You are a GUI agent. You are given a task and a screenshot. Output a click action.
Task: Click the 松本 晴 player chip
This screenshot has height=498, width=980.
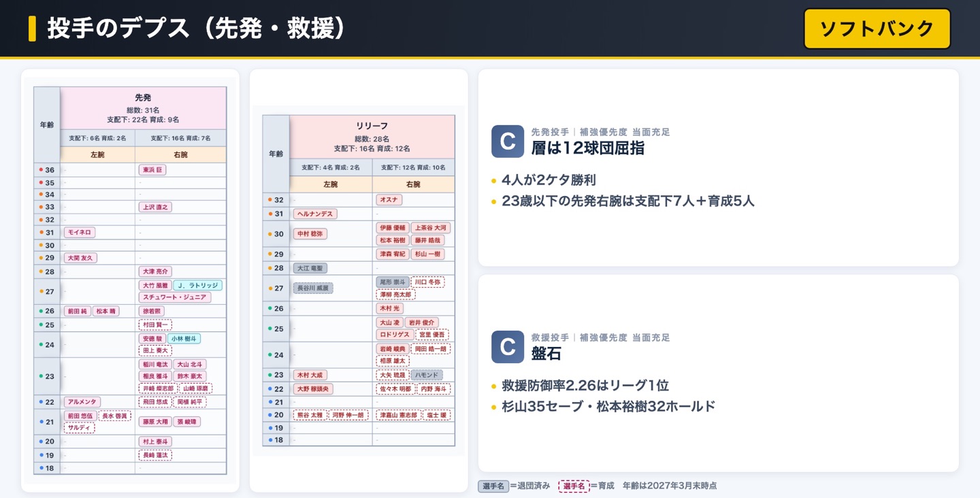pyautogui.click(x=105, y=311)
